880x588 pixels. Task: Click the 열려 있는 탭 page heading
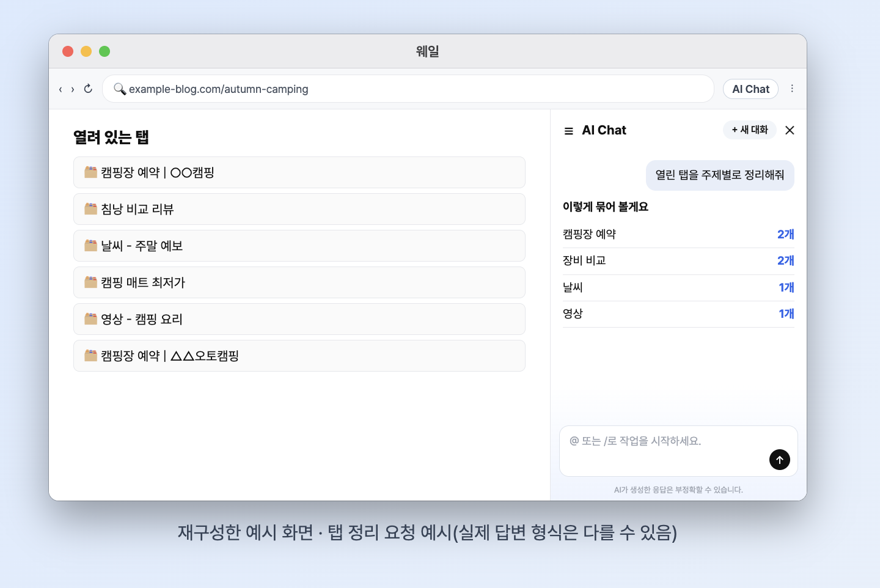111,138
